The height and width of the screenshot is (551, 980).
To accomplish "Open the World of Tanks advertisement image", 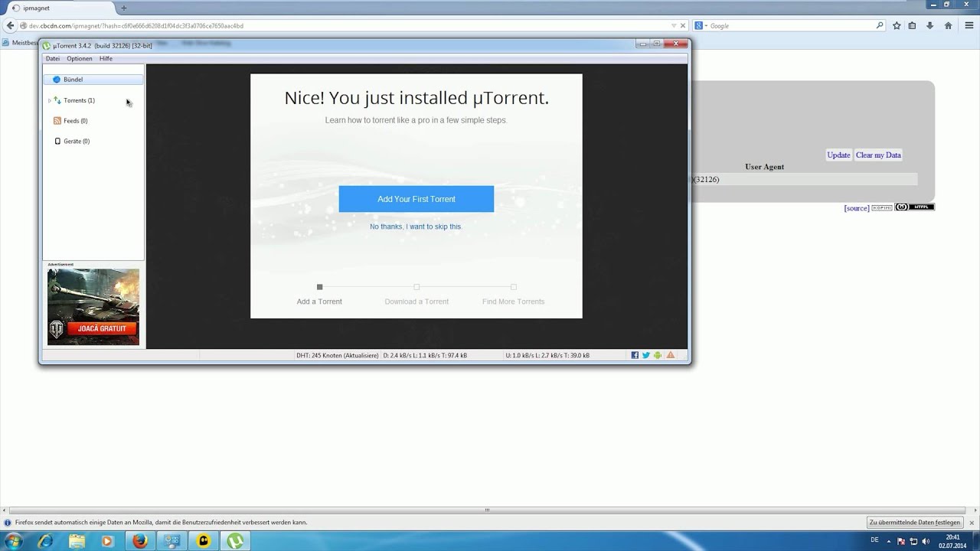I will tap(93, 306).
